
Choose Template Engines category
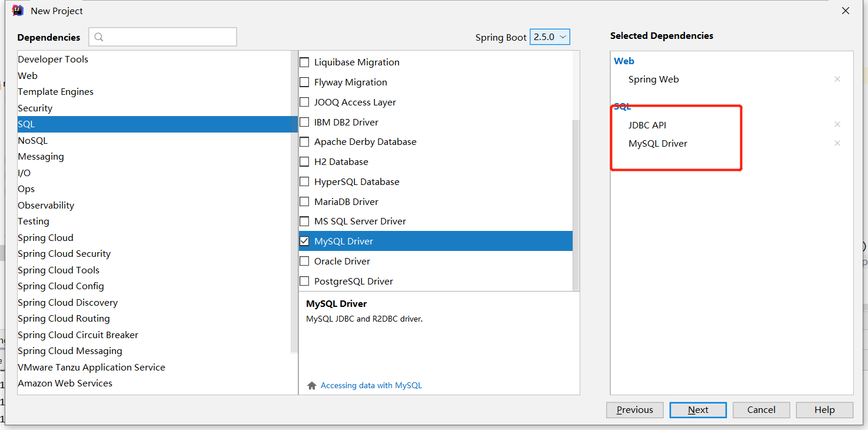point(154,92)
